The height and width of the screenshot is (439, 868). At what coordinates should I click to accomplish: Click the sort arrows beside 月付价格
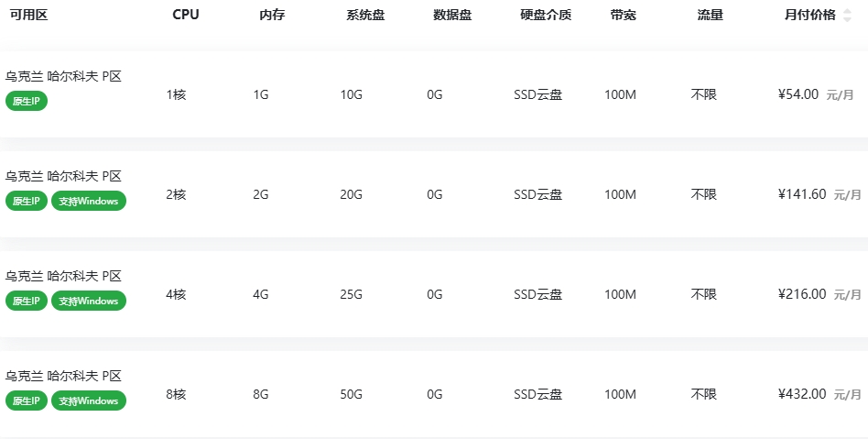[847, 16]
